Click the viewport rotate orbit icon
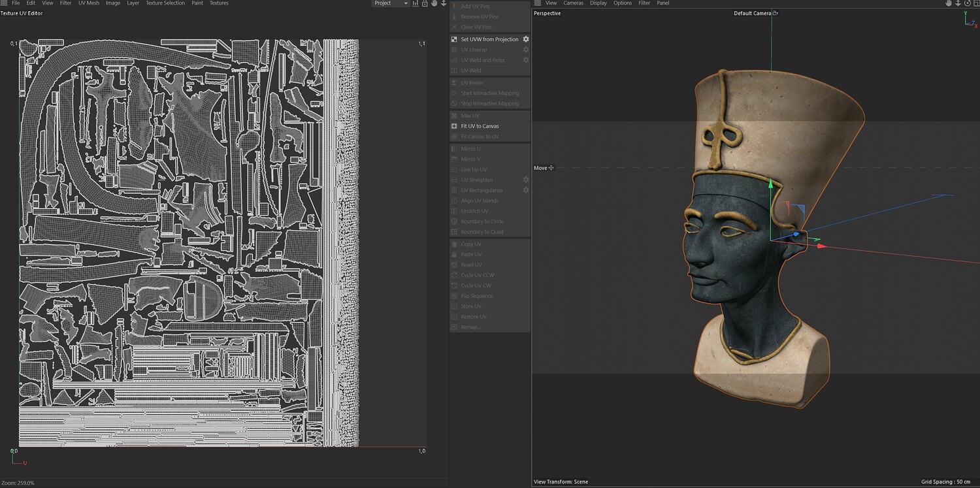The height and width of the screenshot is (488, 980). click(968, 3)
